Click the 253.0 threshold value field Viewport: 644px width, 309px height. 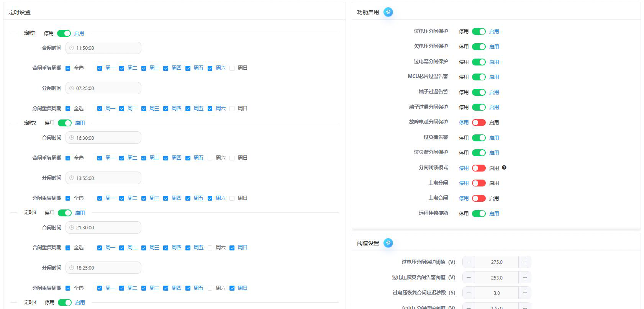tap(497, 278)
